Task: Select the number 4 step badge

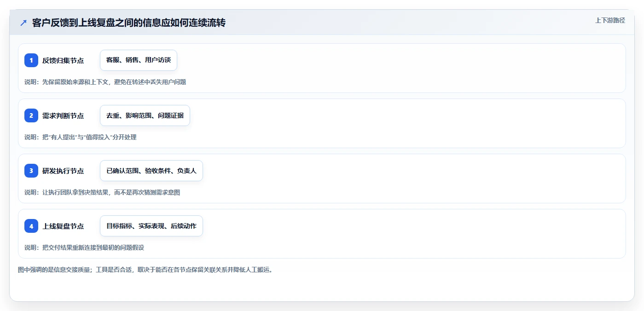Action: tap(31, 226)
